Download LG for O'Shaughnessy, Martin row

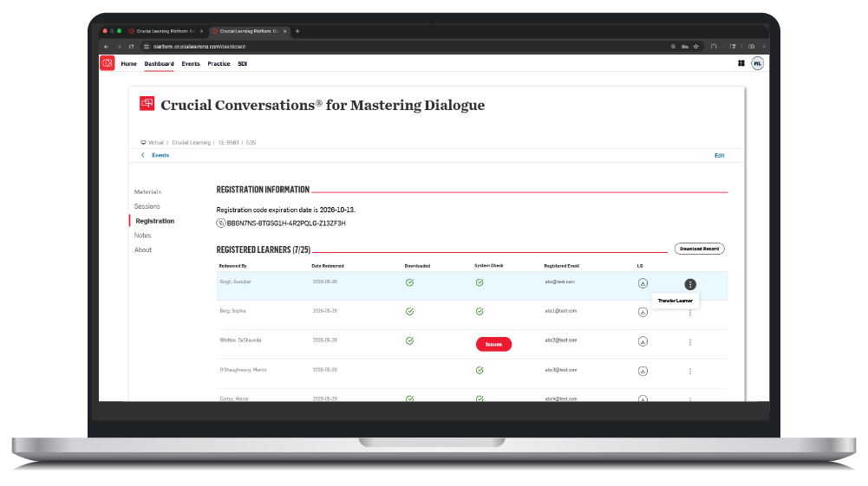point(643,371)
